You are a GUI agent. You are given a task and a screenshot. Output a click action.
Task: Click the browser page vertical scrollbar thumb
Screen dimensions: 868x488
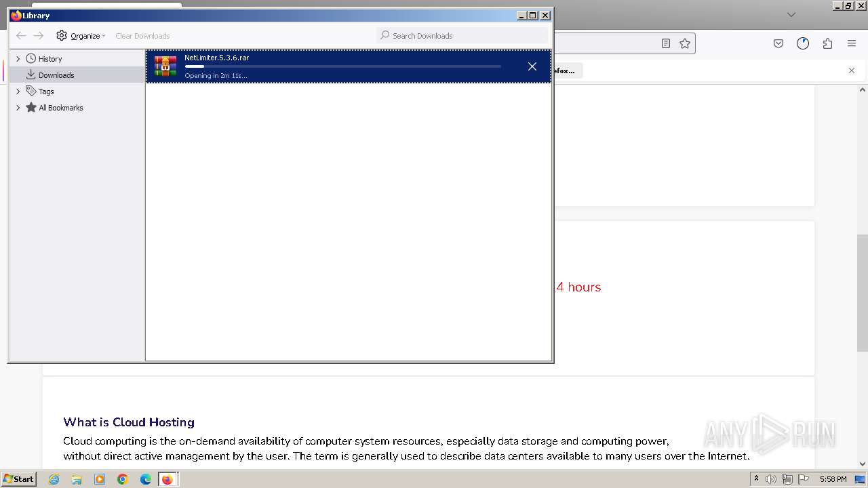863,293
